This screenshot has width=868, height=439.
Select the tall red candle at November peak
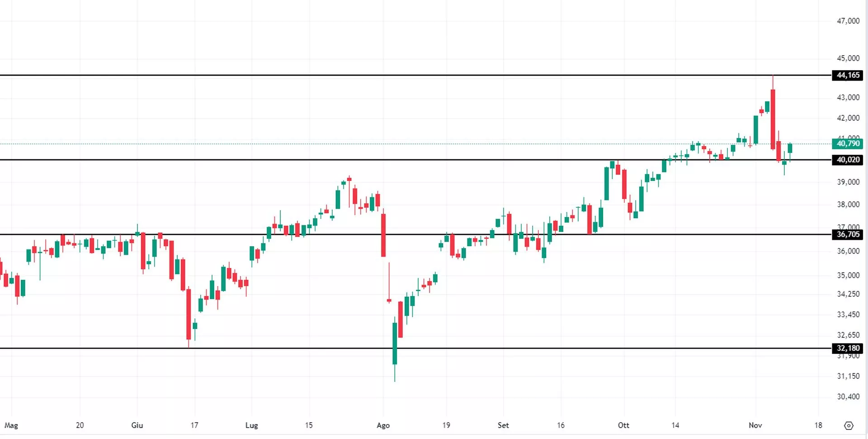[773, 119]
